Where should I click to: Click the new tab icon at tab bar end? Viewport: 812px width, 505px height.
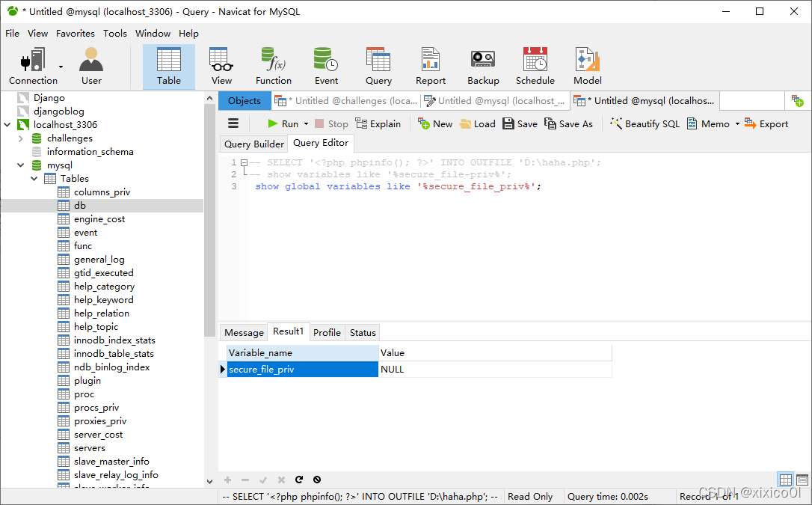click(798, 101)
